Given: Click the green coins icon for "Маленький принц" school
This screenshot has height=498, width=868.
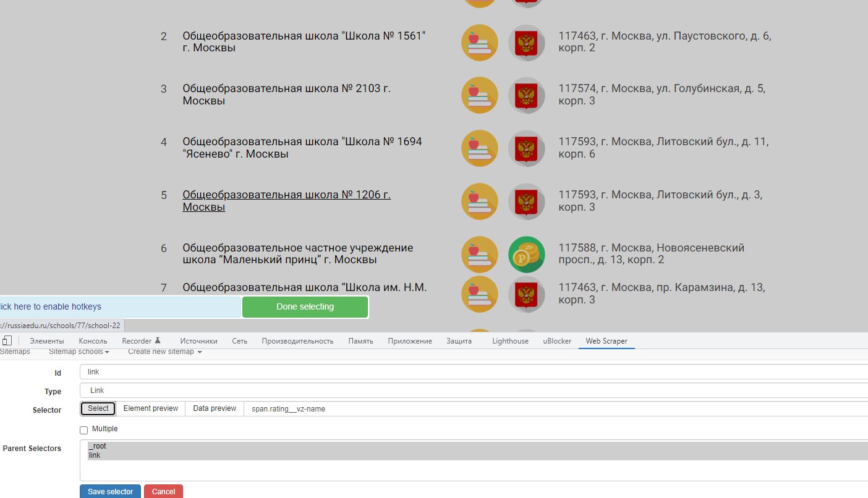Looking at the screenshot, I should [526, 255].
